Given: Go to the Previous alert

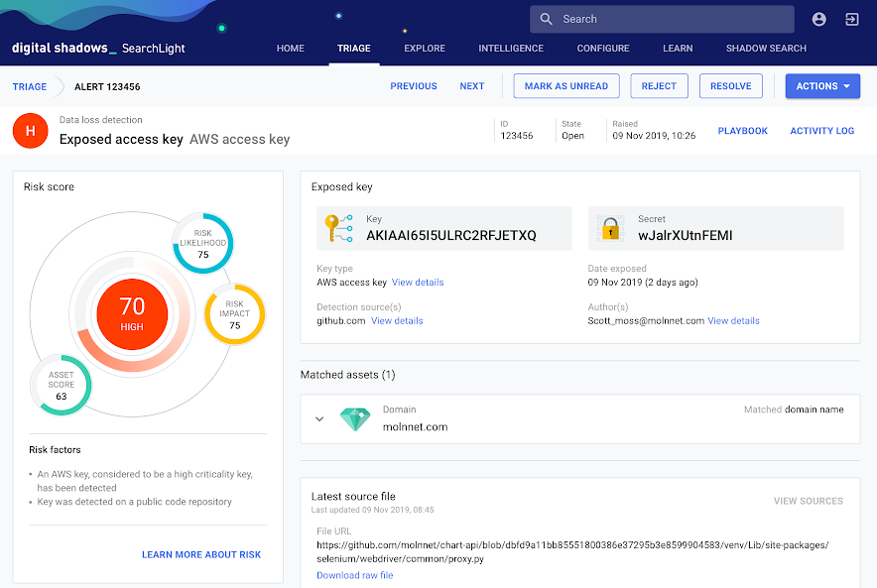Looking at the screenshot, I should pyautogui.click(x=414, y=86).
